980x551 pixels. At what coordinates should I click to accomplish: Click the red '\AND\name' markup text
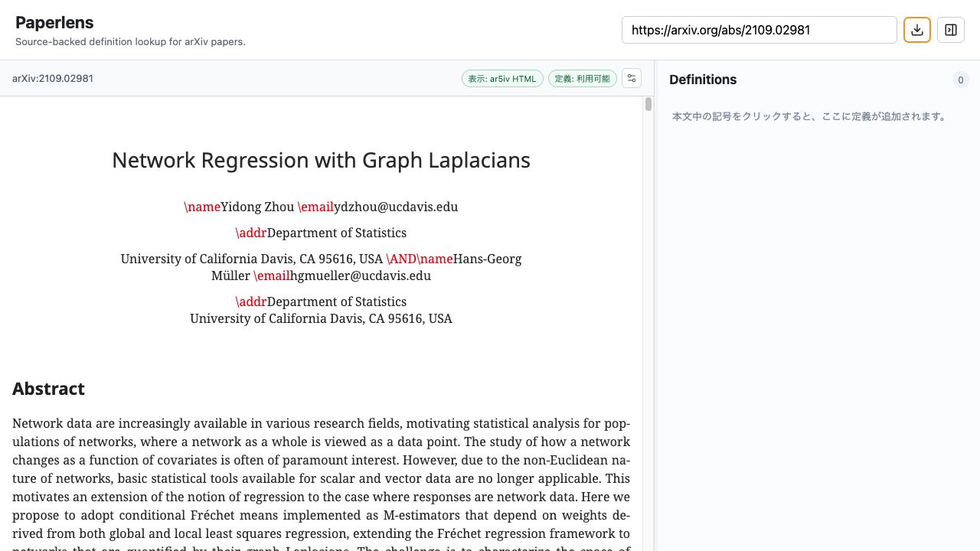click(x=420, y=259)
